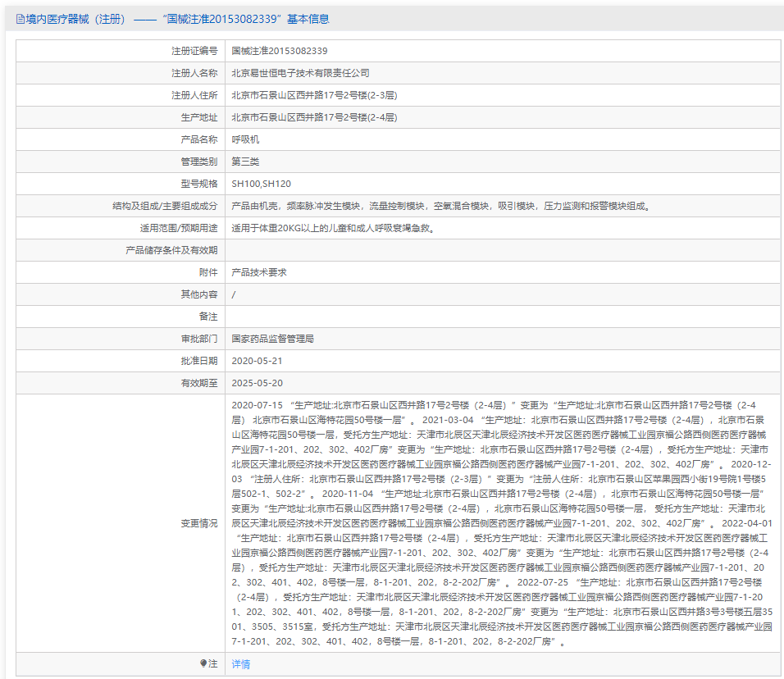Click the 其他内容 label
The width and height of the screenshot is (784, 679).
coord(199,294)
